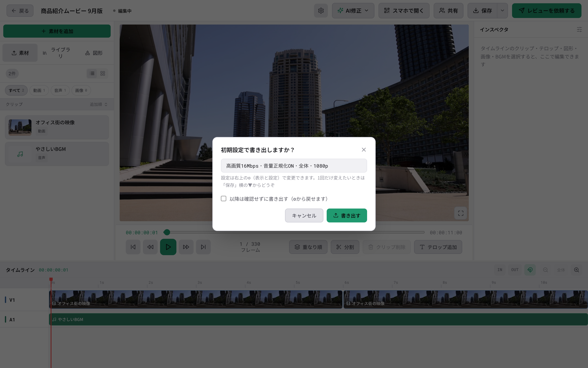Click the project title 商品紹介ムービー 9月版

point(72,11)
